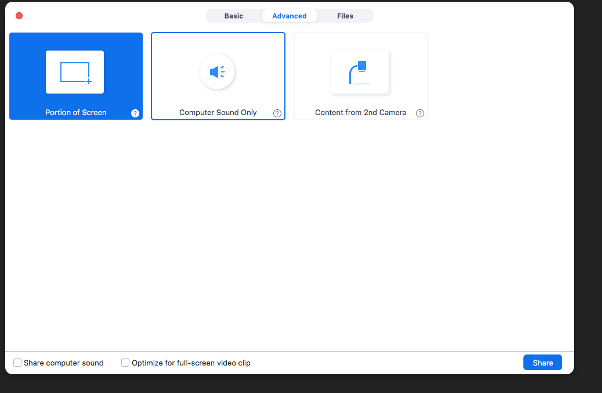Toggle Optimize for full-screen video clip checkbox
Screen dimensions: 602x393
click(125, 363)
